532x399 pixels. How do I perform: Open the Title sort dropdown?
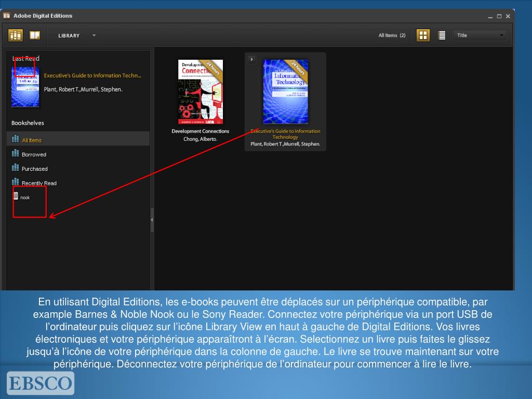[x=480, y=35]
